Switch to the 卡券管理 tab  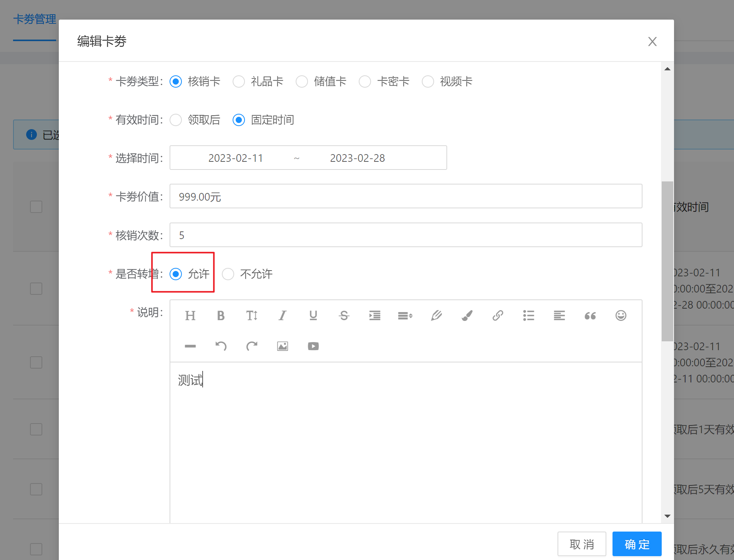(x=35, y=19)
